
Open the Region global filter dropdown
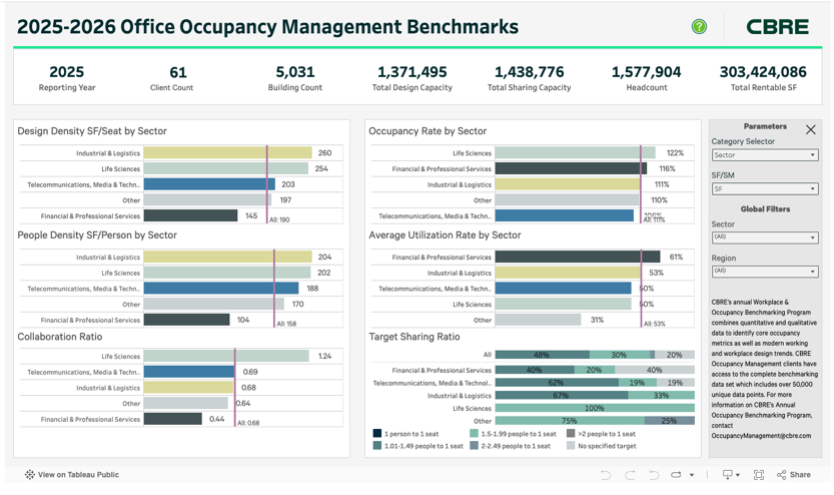click(x=764, y=271)
